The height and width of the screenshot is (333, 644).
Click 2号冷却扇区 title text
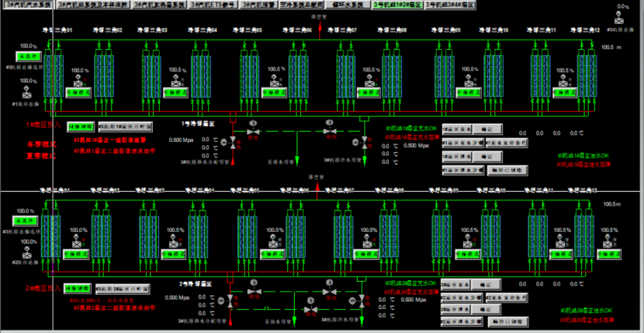click(196, 284)
